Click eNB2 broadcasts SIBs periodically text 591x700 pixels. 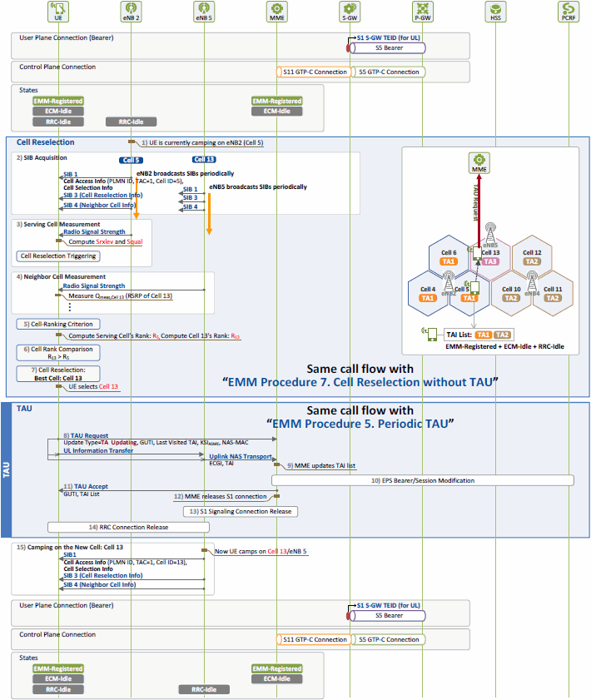coord(186,173)
